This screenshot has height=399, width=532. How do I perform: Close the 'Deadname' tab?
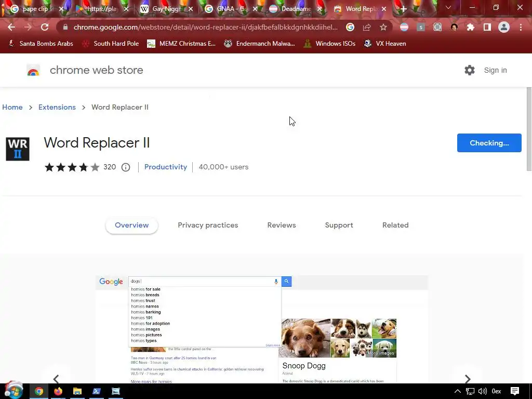click(x=320, y=9)
